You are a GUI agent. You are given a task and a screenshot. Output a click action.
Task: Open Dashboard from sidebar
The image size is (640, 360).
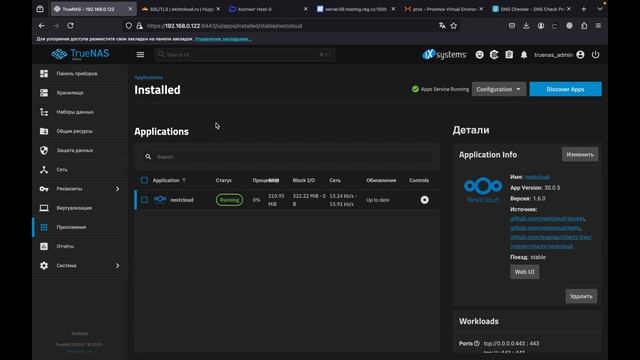tap(80, 73)
